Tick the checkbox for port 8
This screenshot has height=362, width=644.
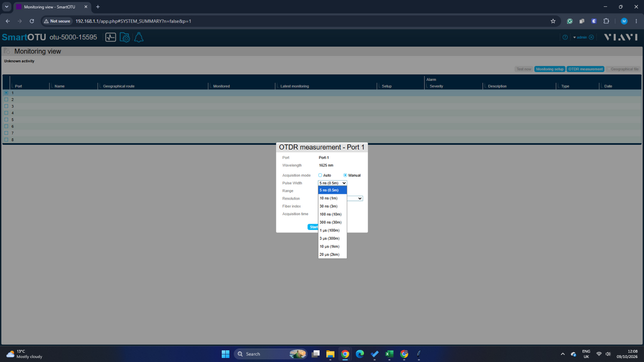coord(6,140)
